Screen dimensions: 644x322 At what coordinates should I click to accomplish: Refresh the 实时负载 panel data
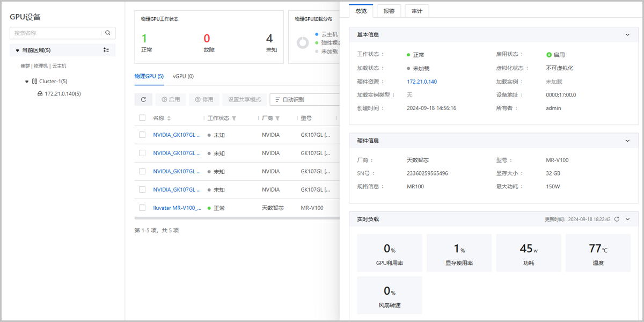[x=617, y=219]
